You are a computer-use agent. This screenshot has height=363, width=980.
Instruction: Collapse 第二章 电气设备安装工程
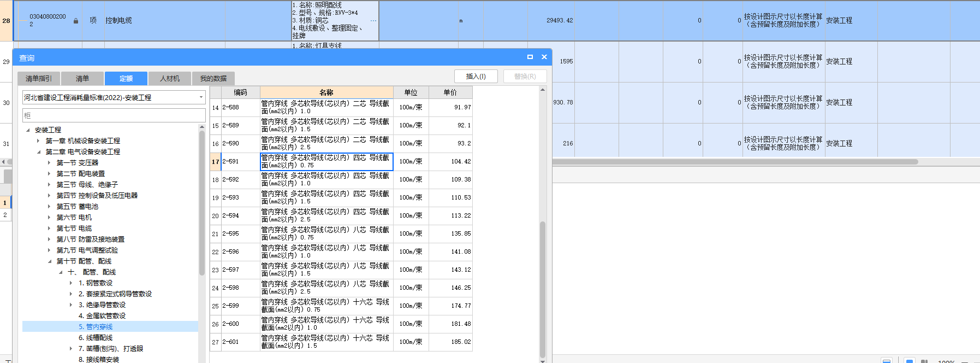pyautogui.click(x=38, y=152)
